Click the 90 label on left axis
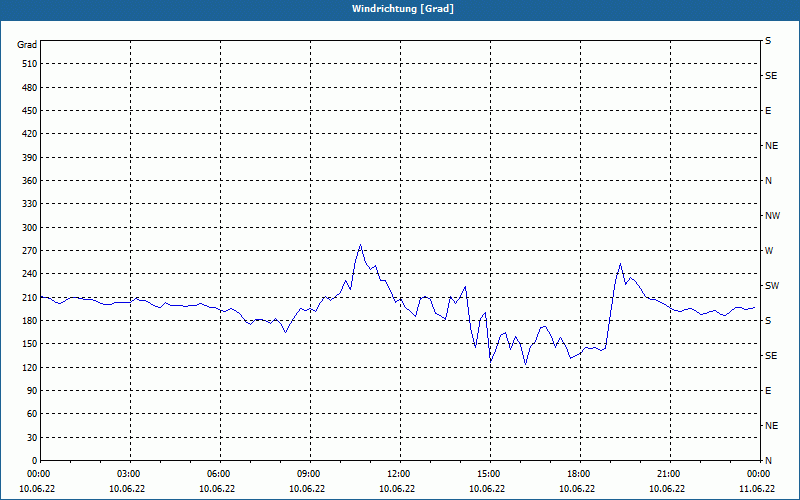Image resolution: width=800 pixels, height=500 pixels. (30, 391)
